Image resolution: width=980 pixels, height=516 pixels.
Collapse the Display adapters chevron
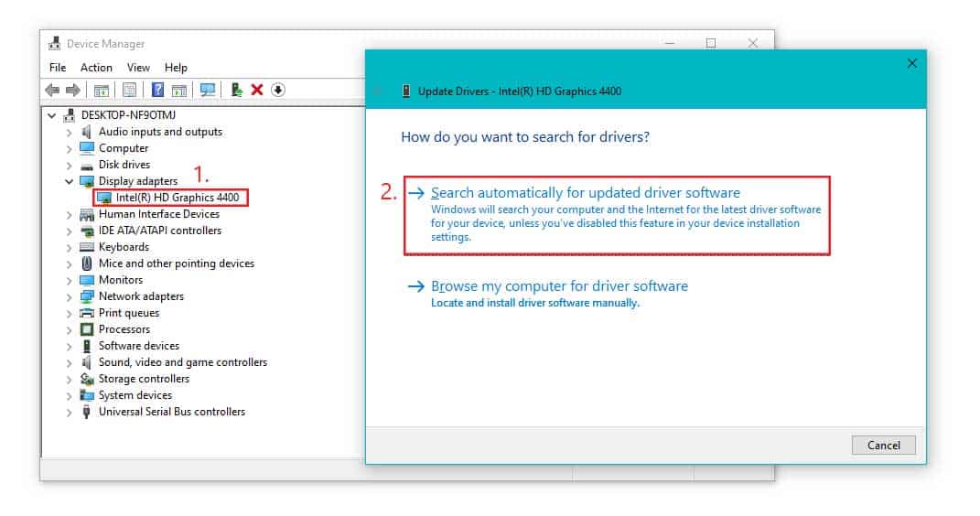pyautogui.click(x=70, y=181)
